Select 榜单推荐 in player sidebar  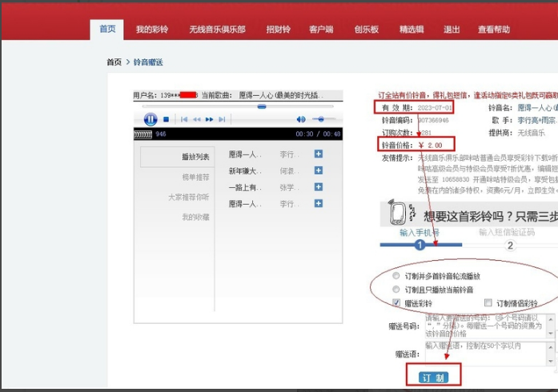click(x=195, y=177)
